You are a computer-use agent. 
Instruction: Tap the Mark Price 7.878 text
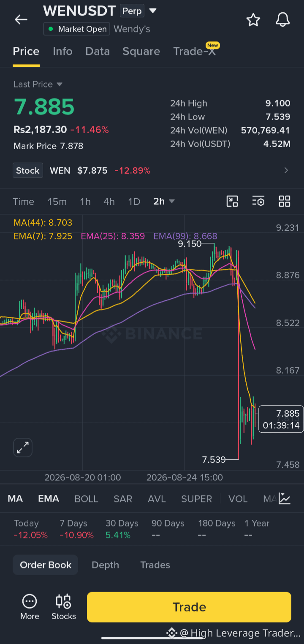[x=48, y=146]
